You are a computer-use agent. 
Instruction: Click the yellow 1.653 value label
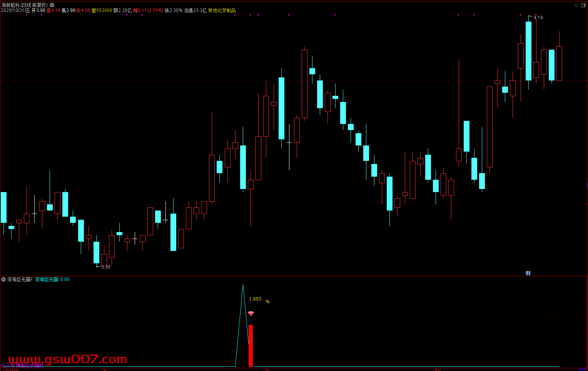point(255,299)
